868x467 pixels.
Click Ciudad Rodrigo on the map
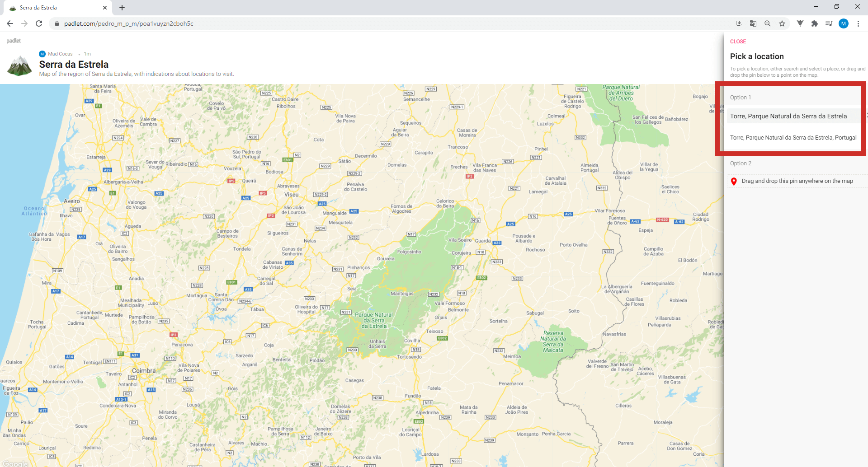pyautogui.click(x=701, y=217)
